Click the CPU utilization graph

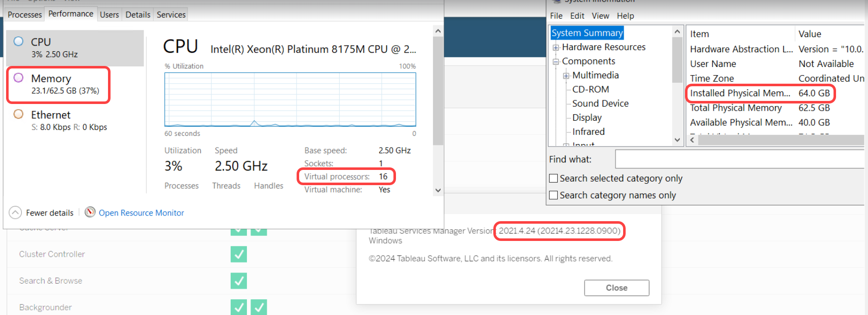(x=290, y=99)
